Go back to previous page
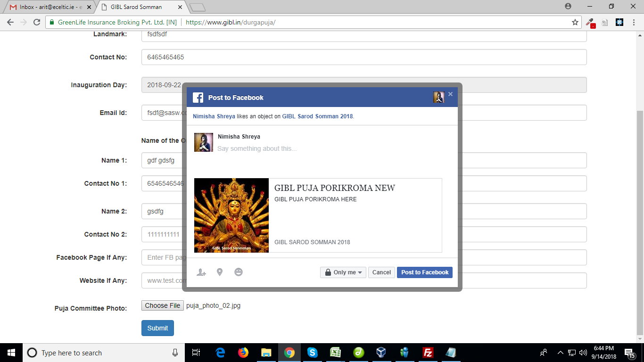This screenshot has height=362, width=644. tap(10, 22)
